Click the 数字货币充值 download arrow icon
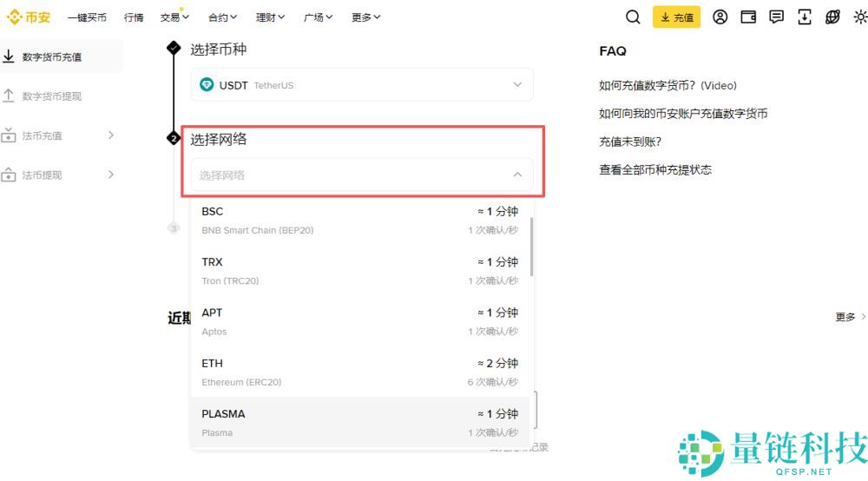868x481 pixels. [9, 56]
